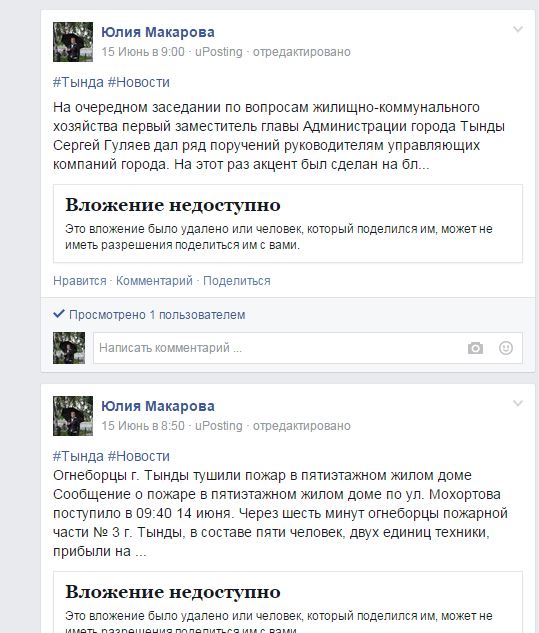This screenshot has height=633, width=539.
Task: Attach a photo via camera icon in comment box
Action: 475,348
